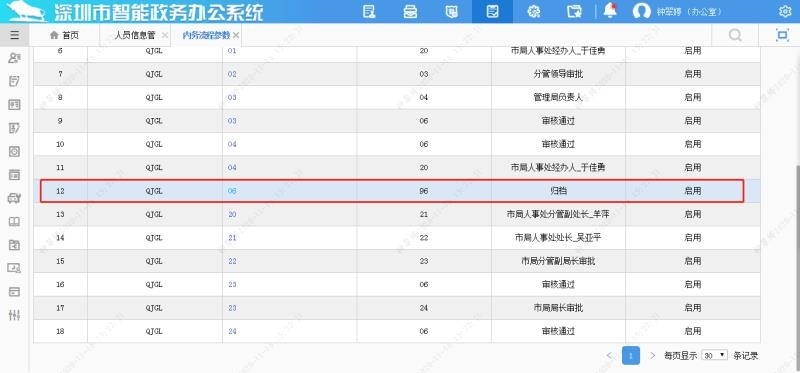The height and width of the screenshot is (373, 800).
Task: Open the records-per-page dropdown showing 30
Action: point(714,355)
